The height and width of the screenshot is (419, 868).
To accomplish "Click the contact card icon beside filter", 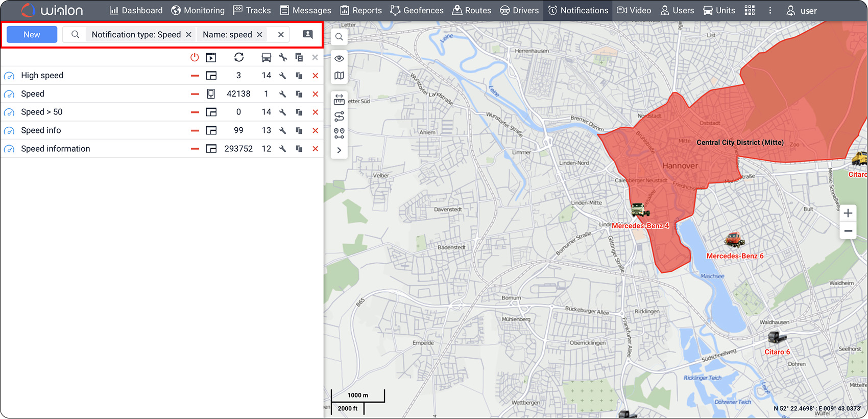I will [307, 34].
